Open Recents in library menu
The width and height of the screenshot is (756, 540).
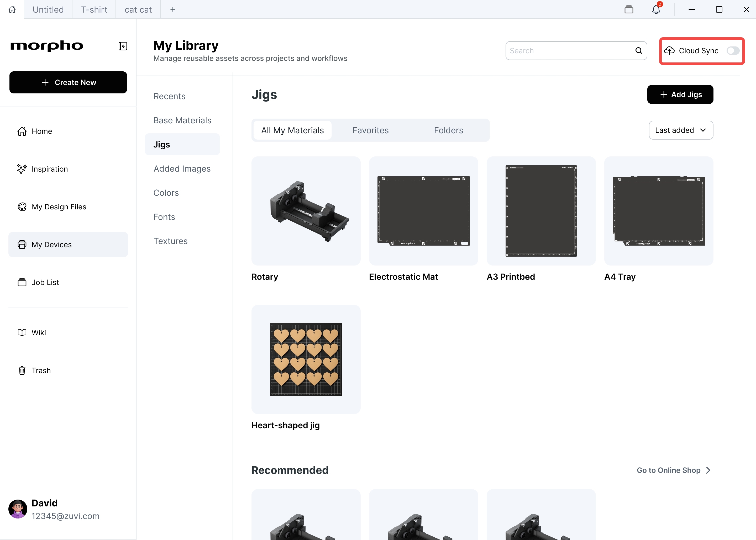point(169,96)
